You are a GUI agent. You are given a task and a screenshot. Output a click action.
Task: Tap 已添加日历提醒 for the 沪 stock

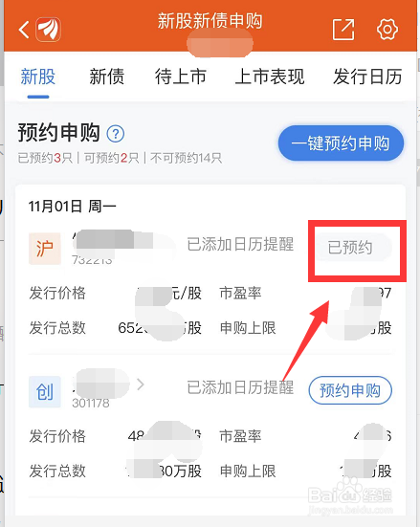coord(240,244)
